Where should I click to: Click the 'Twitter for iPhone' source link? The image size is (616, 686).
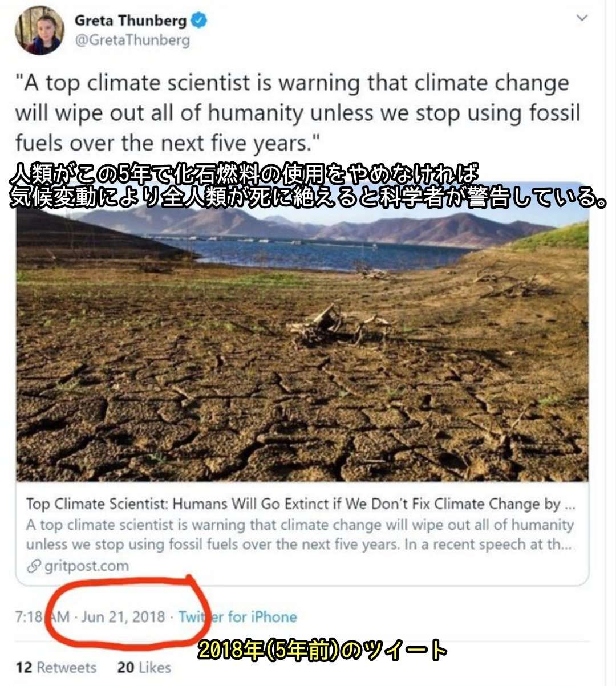237,617
